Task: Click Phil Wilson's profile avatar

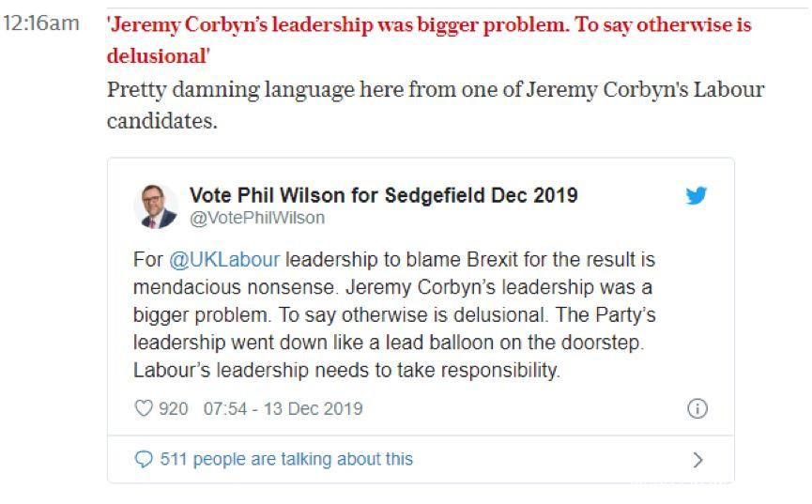Action: click(156, 206)
